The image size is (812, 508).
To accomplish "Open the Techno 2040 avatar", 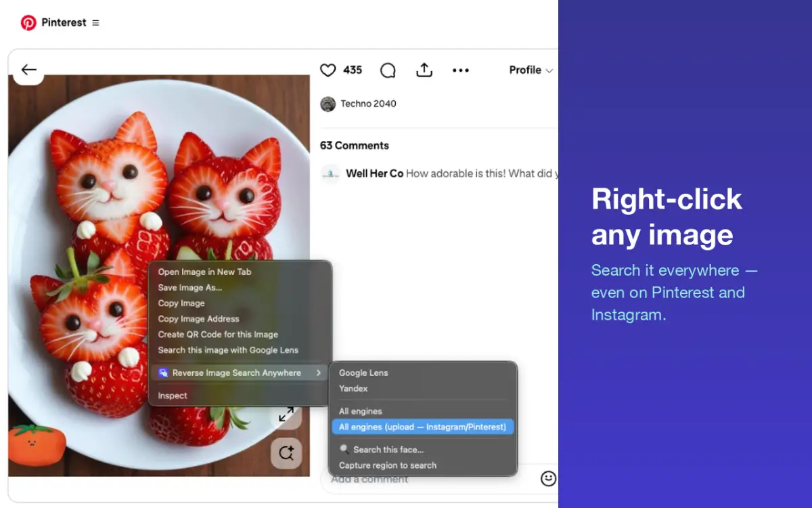I will coord(328,104).
